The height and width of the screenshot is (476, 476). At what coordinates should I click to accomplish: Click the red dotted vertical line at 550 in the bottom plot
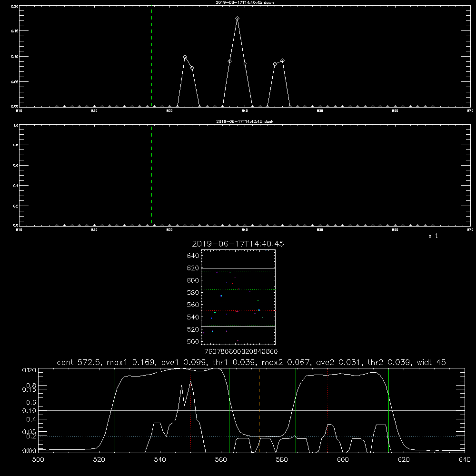(x=191, y=410)
